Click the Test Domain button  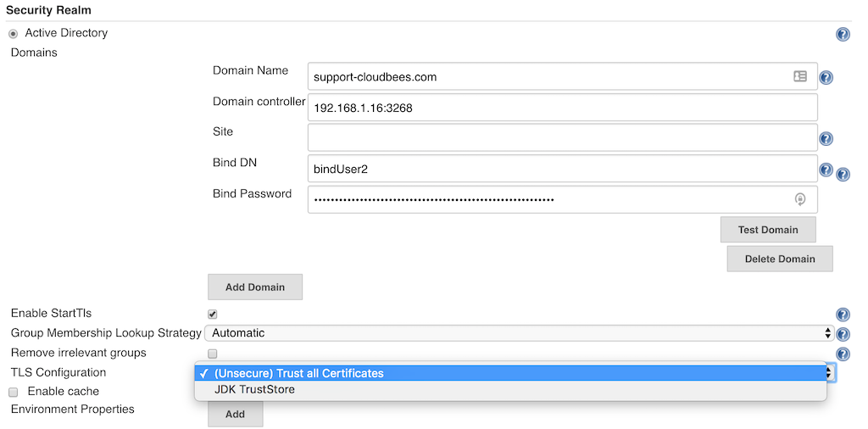768,230
